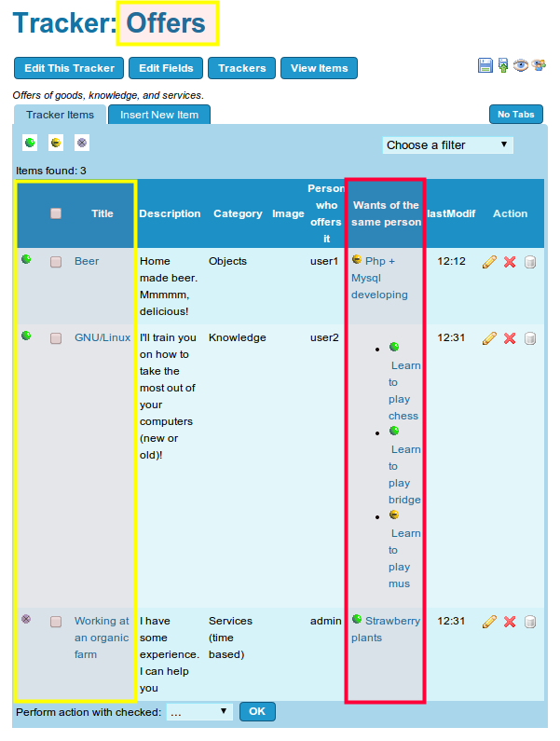Sort by the lastModif column header
The width and height of the screenshot is (560, 741).
tap(452, 213)
